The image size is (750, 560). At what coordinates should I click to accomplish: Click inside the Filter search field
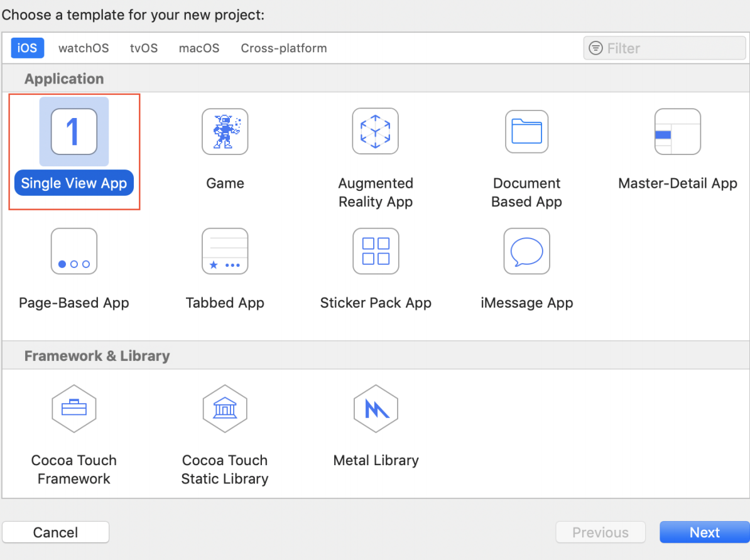pos(664,48)
